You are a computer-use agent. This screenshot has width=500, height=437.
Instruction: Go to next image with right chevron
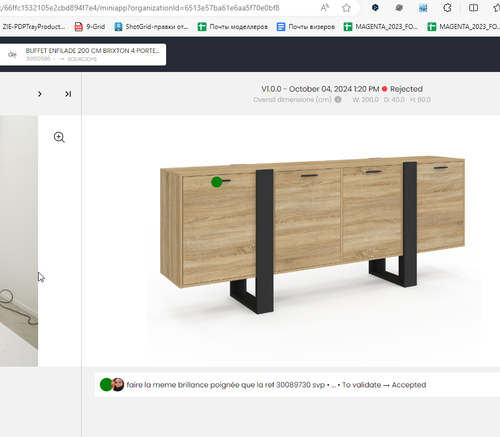(x=40, y=94)
